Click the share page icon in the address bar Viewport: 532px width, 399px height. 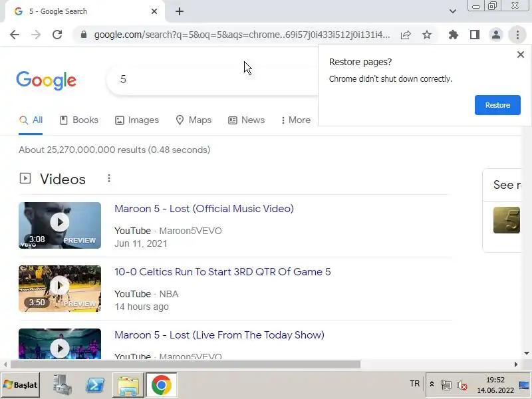coord(406,35)
